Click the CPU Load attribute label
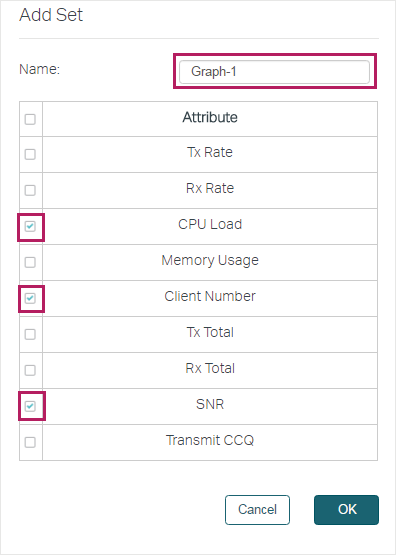The width and height of the screenshot is (396, 555). click(x=210, y=224)
